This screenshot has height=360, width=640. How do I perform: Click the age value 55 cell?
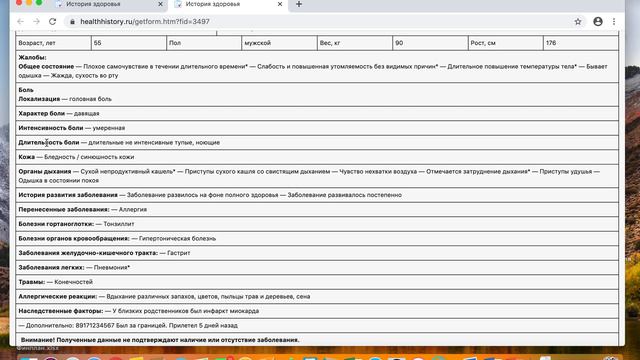point(129,43)
